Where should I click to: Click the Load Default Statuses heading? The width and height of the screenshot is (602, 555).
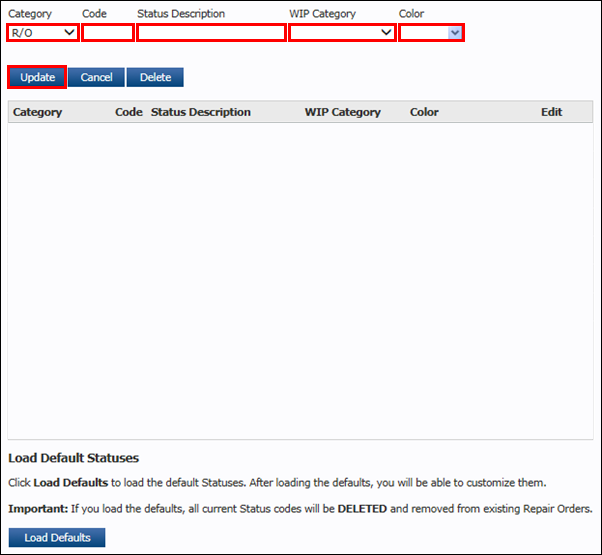coord(73,458)
